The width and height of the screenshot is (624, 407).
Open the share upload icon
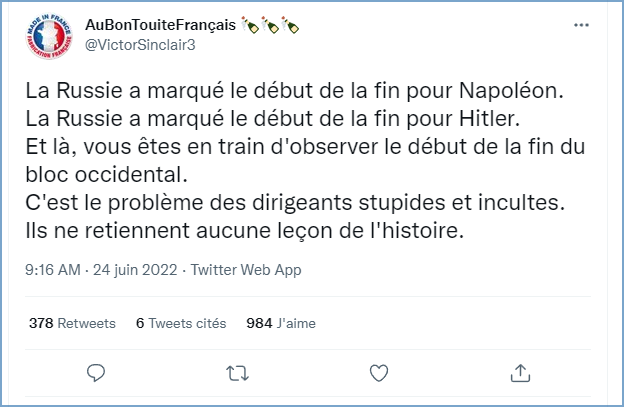(521, 373)
